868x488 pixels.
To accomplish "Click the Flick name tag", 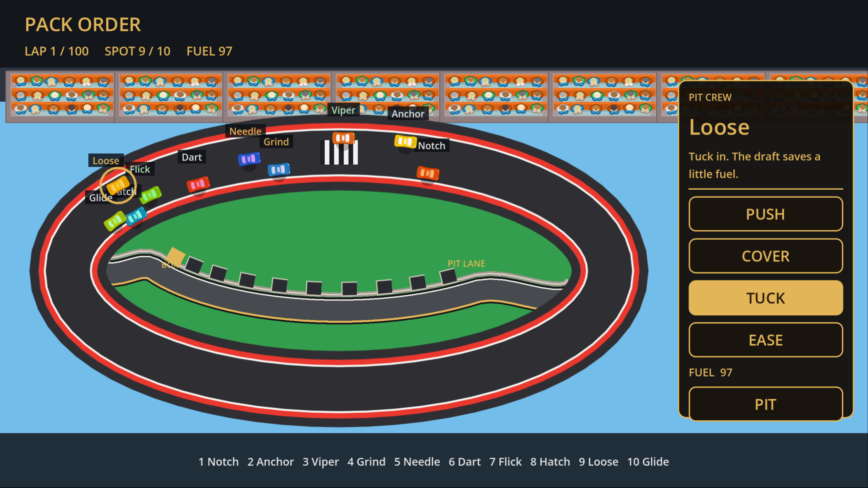I will click(140, 169).
